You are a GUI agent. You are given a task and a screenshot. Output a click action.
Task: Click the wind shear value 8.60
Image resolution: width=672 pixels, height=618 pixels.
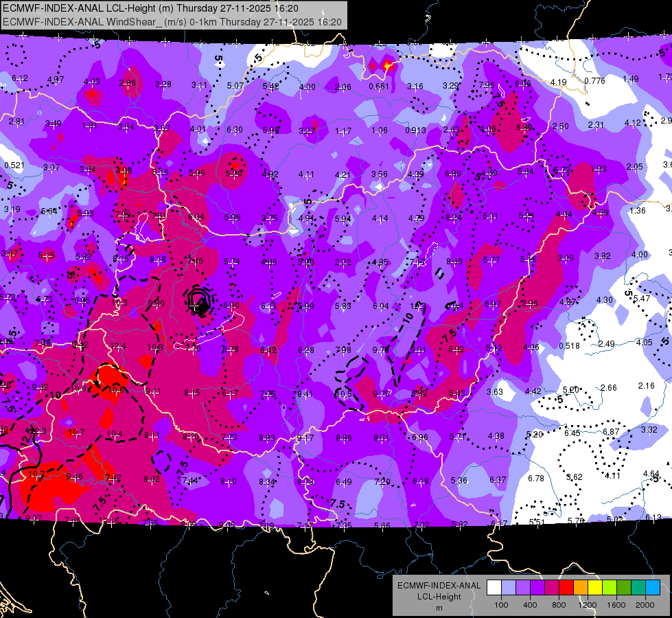[454, 261]
